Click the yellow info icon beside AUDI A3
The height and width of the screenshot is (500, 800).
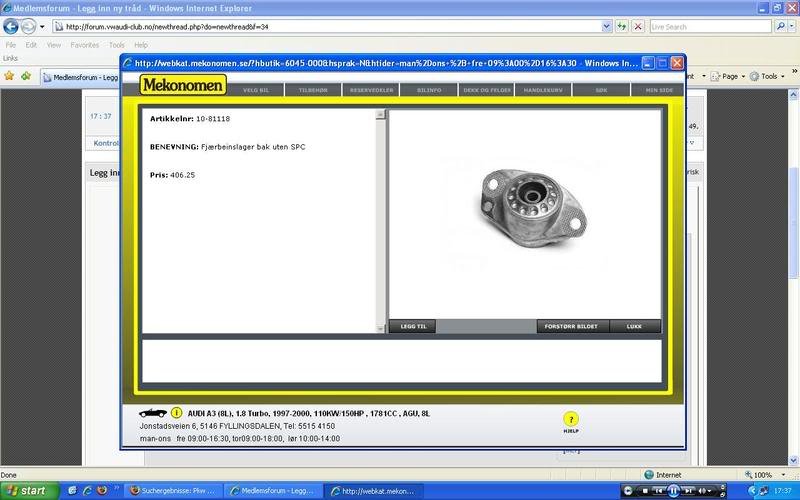tap(177, 412)
